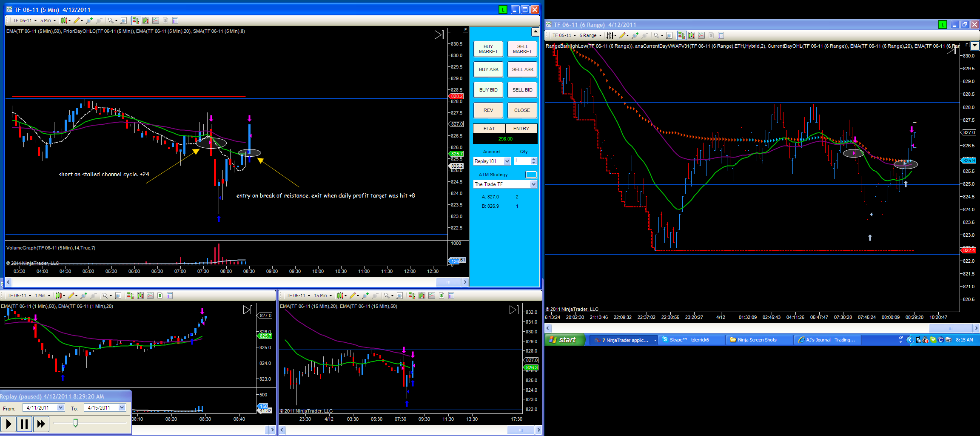Open the Windows start menu
The width and height of the screenshot is (980, 436).
click(565, 340)
